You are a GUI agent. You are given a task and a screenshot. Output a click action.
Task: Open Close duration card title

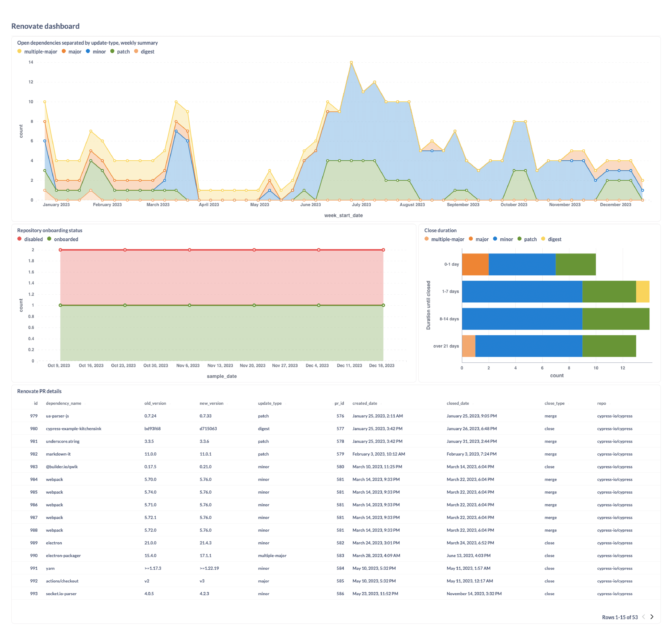click(x=440, y=230)
